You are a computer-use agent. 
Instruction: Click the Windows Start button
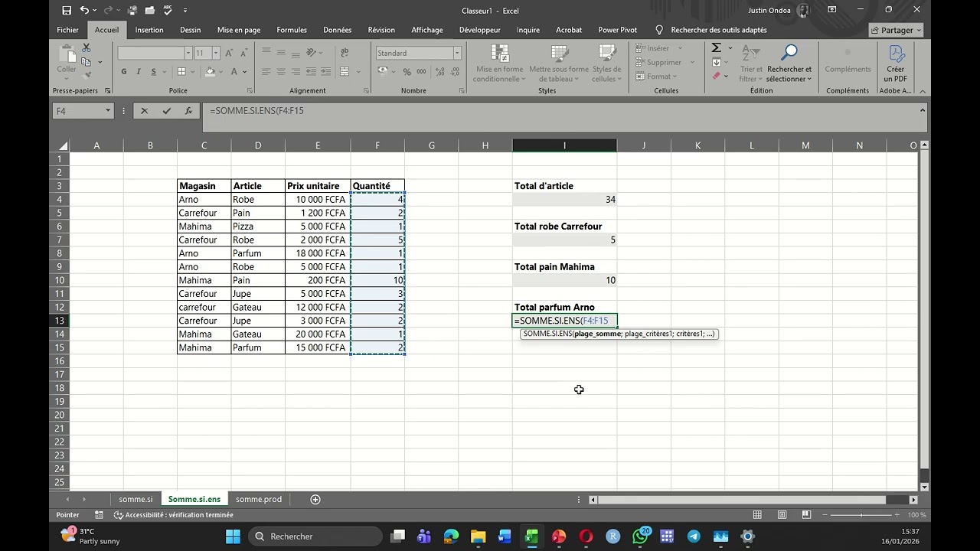coord(233,536)
